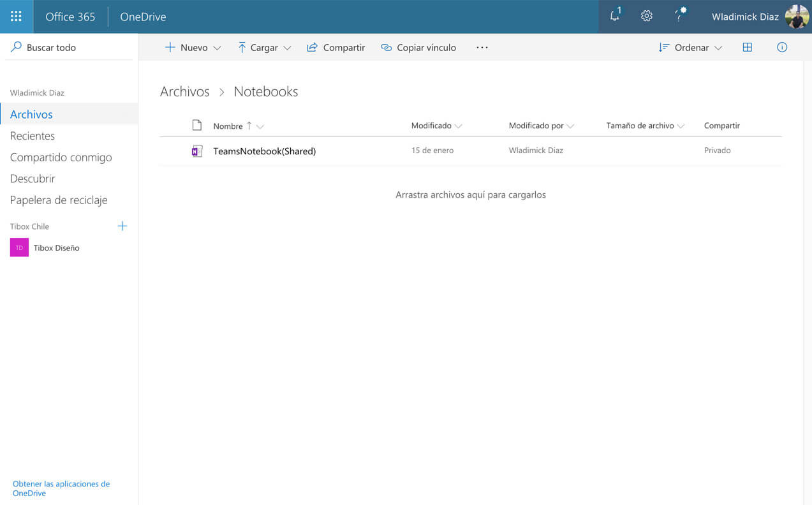Open the more options ellipsis in toolbar
Viewport: 812px width, 505px height.
pyautogui.click(x=482, y=47)
